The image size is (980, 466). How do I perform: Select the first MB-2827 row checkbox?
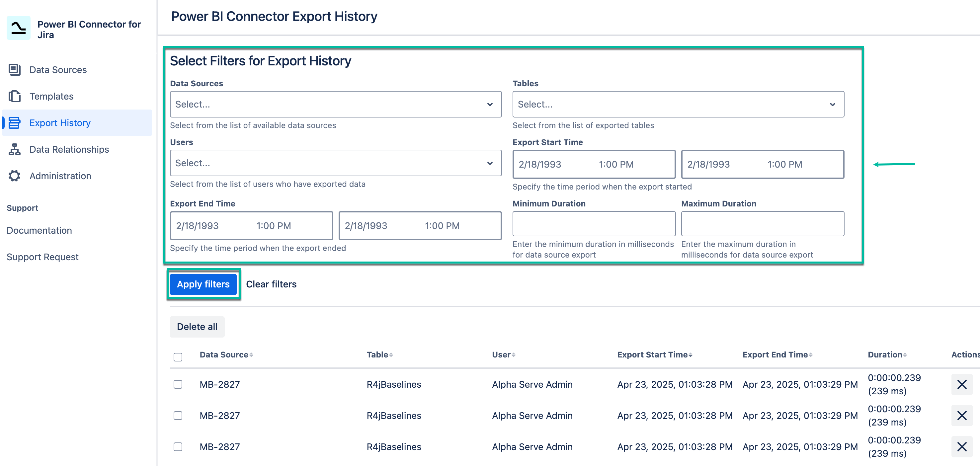[178, 384]
